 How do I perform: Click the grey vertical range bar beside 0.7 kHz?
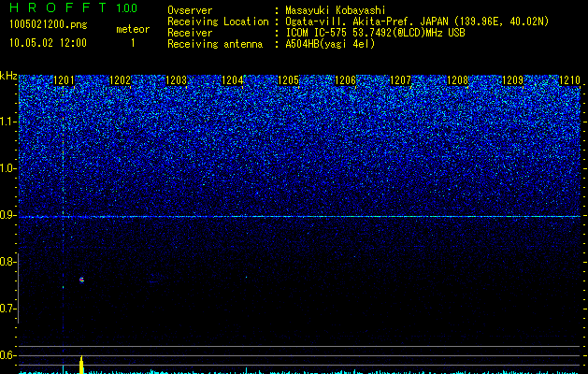(x=18, y=288)
